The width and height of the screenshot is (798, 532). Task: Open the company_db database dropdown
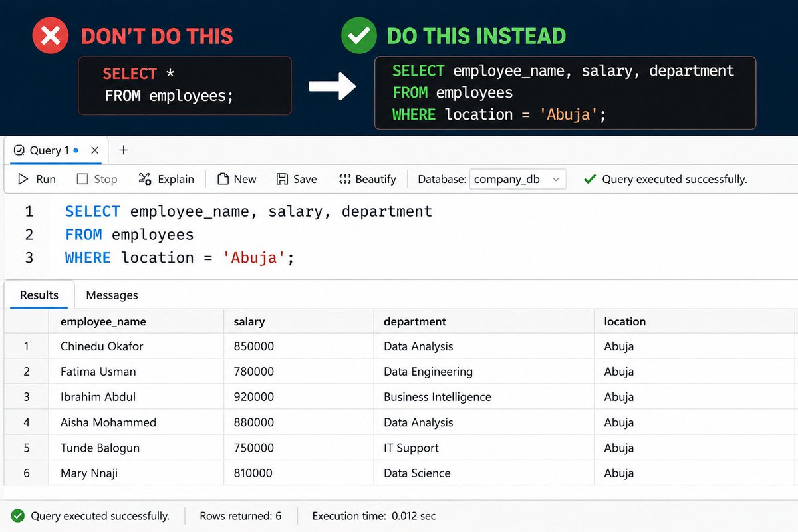click(x=518, y=179)
